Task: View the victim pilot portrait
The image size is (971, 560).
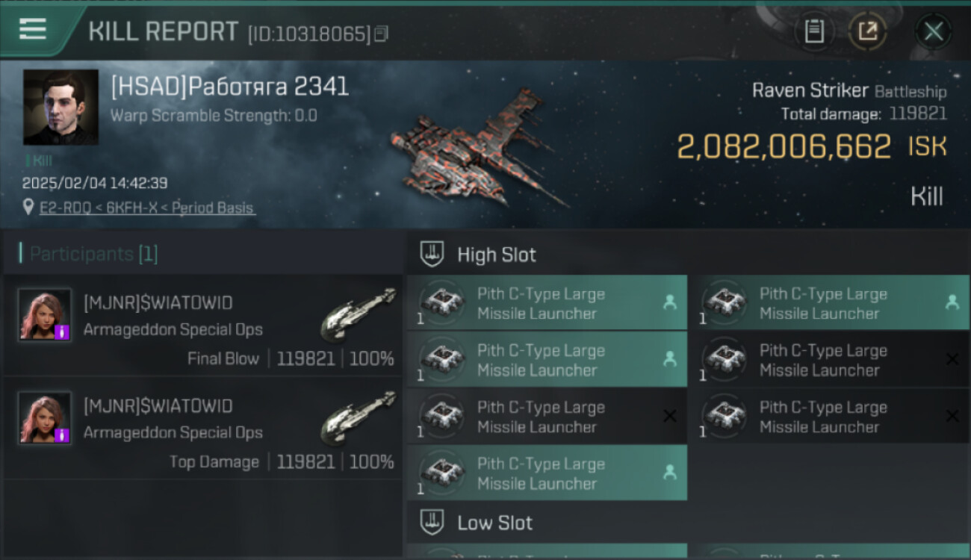Action: tap(61, 108)
